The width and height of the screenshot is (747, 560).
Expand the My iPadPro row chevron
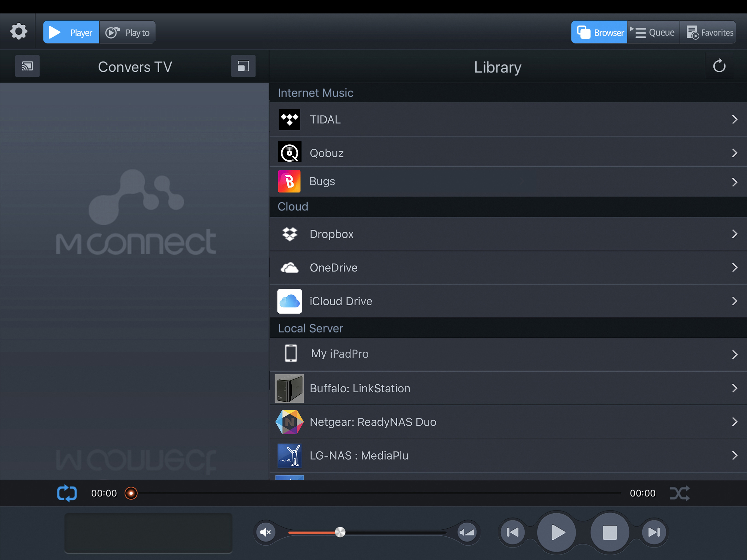tap(734, 355)
